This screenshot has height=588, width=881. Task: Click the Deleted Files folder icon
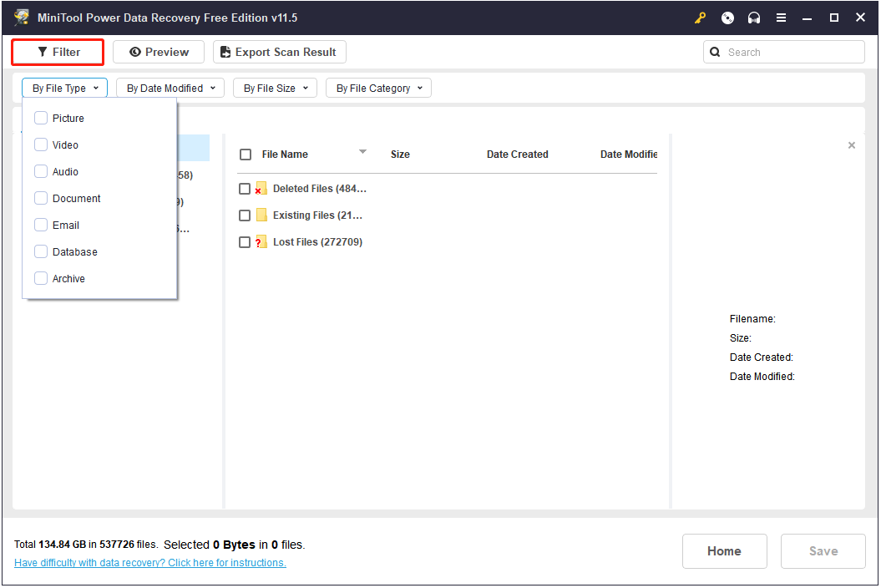261,189
